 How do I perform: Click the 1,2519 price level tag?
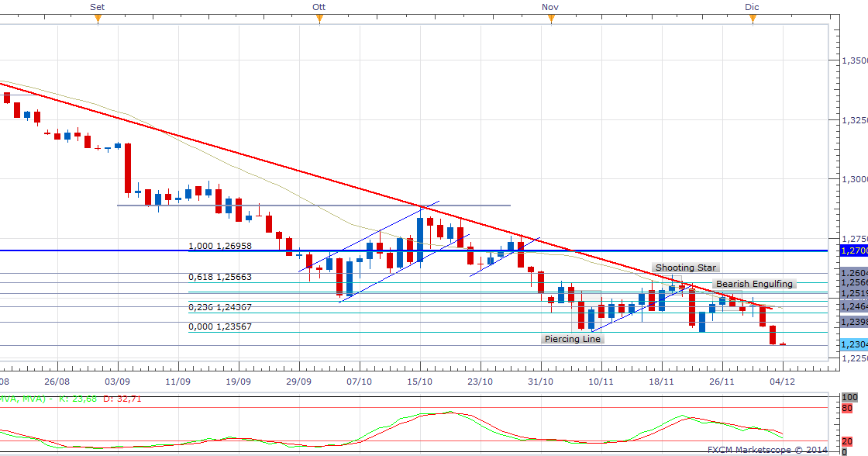tap(854, 293)
